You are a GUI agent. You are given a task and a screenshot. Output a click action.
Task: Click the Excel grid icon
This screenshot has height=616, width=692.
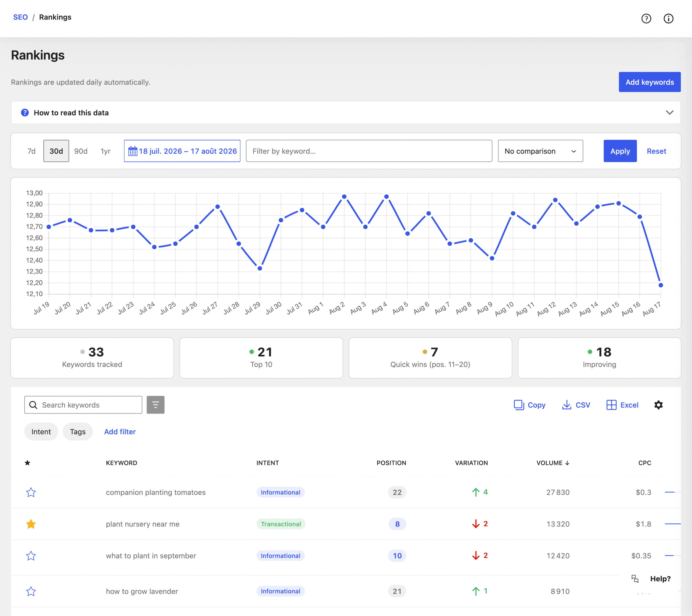tap(611, 405)
